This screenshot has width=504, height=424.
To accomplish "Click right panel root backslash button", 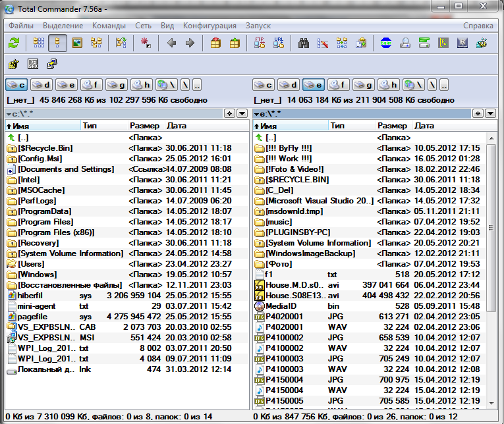I will pos(432,85).
